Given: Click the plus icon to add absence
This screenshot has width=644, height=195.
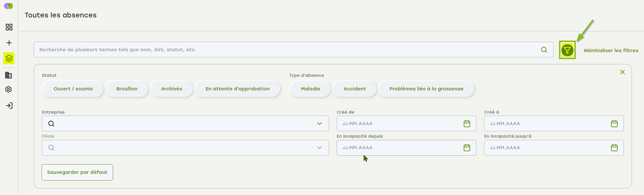Looking at the screenshot, I should coord(9,43).
